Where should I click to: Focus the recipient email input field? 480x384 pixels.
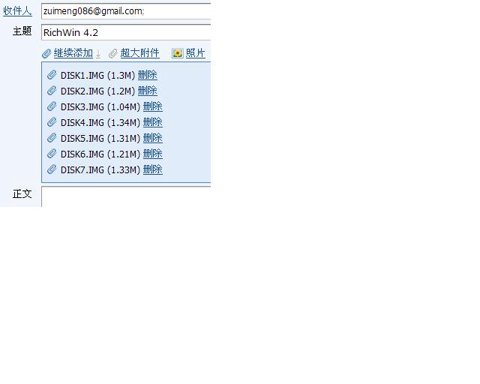click(x=126, y=11)
